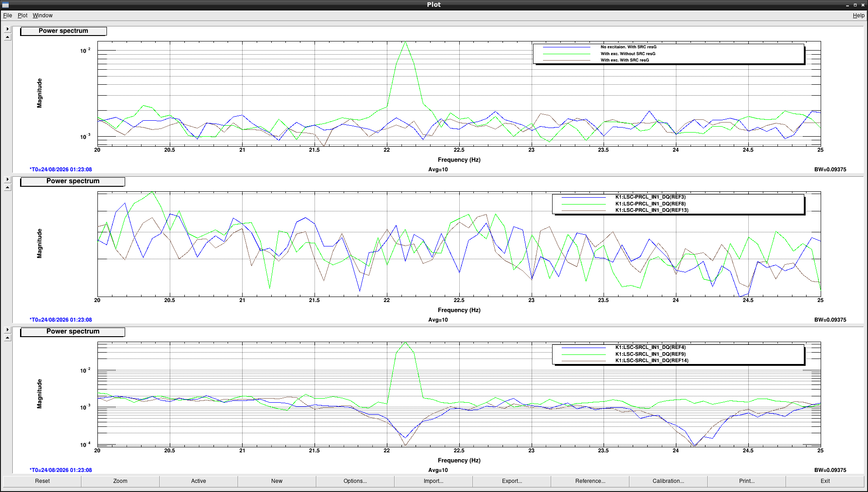This screenshot has height=492, width=868.
Task: Open the Help menu
Action: (858, 15)
